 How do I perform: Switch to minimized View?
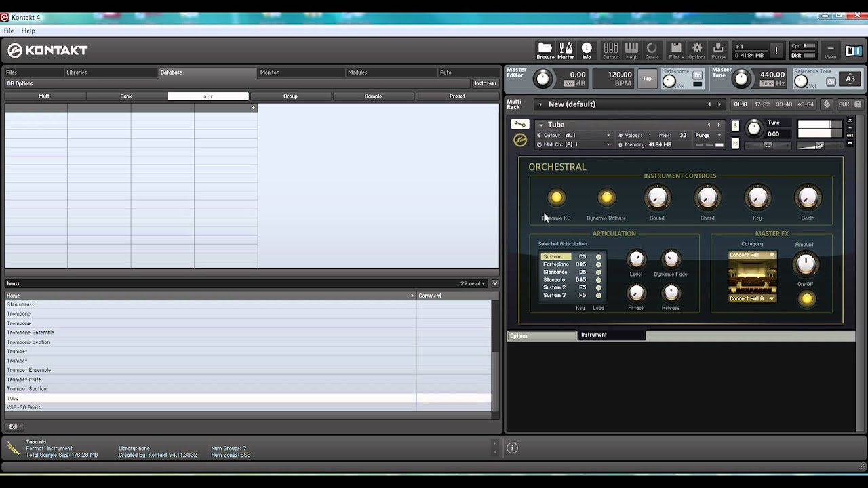830,51
